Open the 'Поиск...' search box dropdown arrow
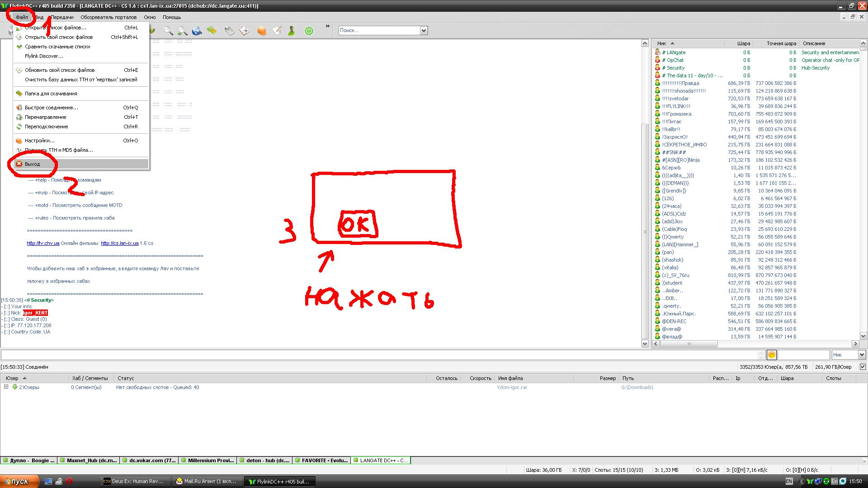Screen dimensions: 868x488 [424, 30]
